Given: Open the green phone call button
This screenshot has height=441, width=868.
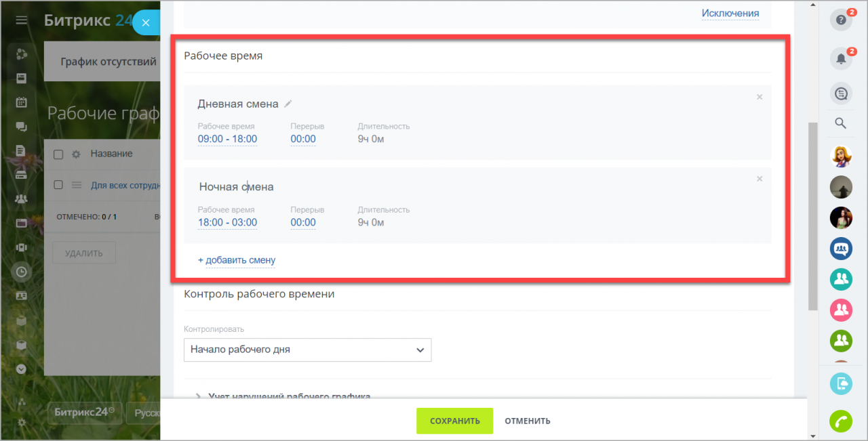Looking at the screenshot, I should 841,421.
